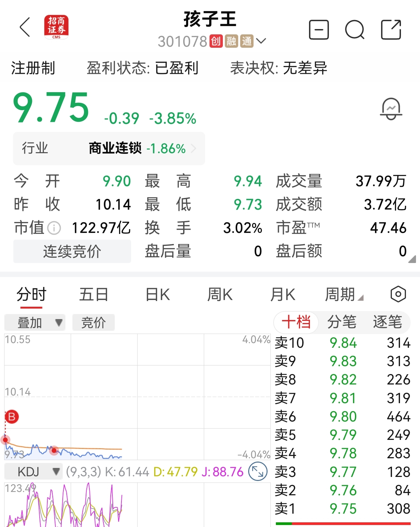Tap the 卖7 row at 9.81

click(343, 398)
